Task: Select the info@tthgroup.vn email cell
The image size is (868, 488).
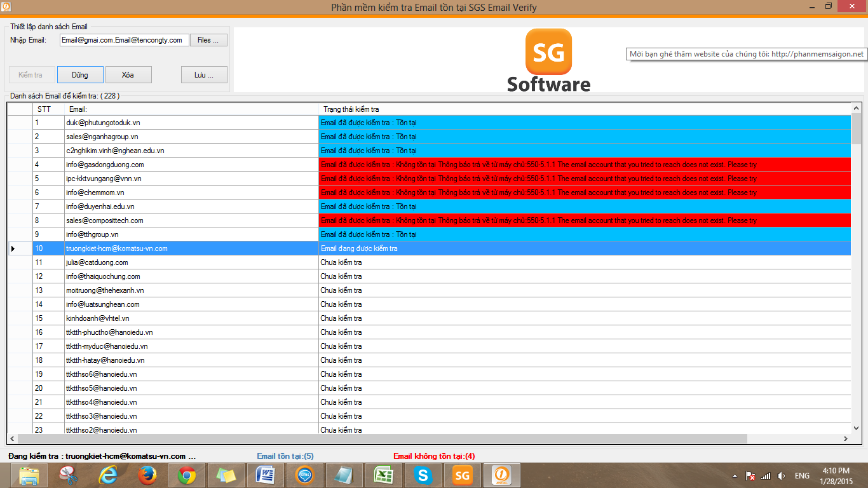Action: coord(191,234)
